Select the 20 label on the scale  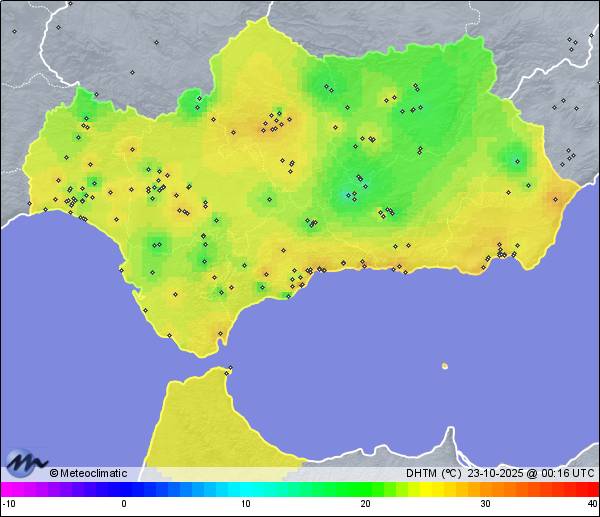365,503
